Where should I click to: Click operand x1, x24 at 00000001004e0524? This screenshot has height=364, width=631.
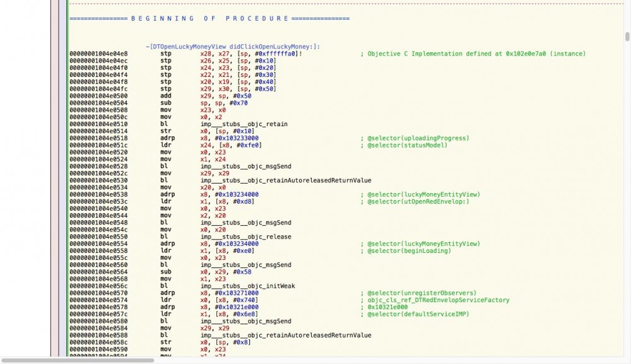click(213, 159)
